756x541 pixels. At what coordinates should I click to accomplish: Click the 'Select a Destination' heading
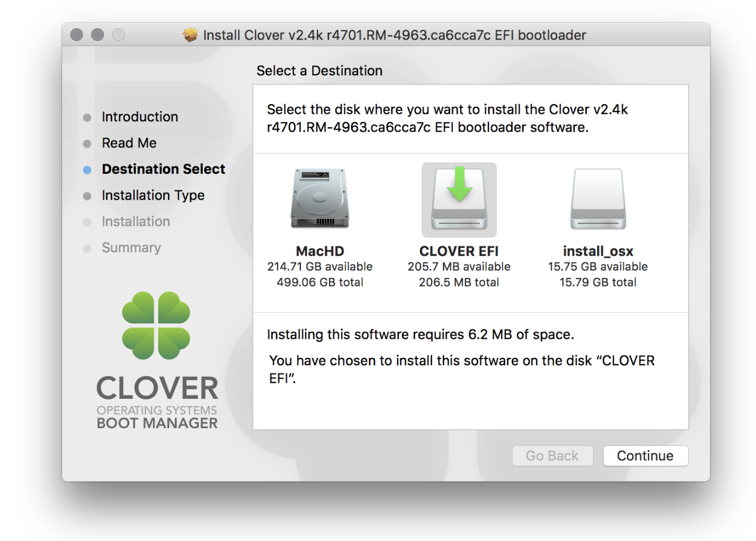coord(319,71)
